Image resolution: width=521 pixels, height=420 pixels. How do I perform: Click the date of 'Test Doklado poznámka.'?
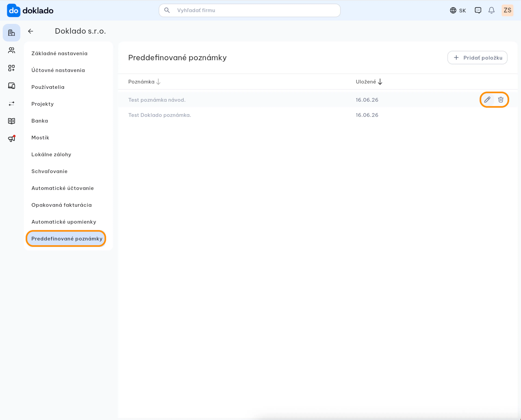click(367, 115)
